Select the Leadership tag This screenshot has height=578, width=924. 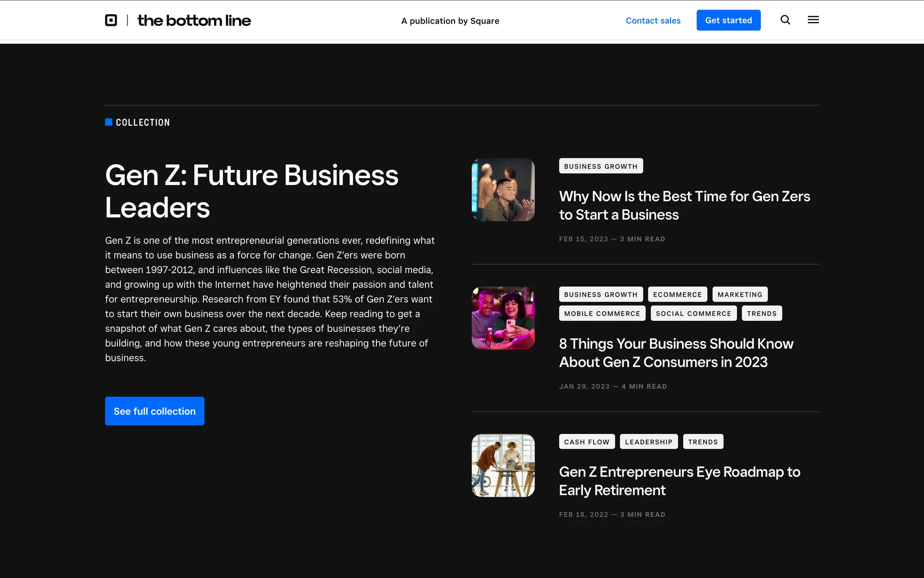(648, 442)
